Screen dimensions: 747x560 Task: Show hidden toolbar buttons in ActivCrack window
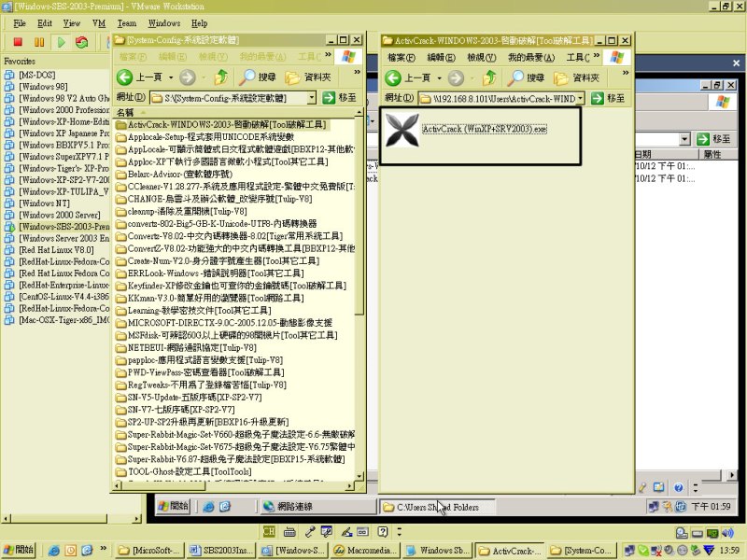click(x=626, y=73)
